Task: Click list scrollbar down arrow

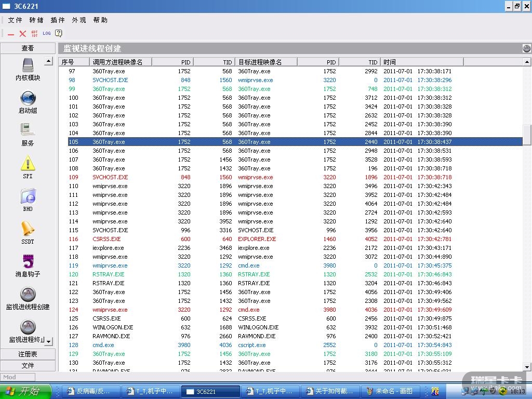Action: [x=527, y=367]
